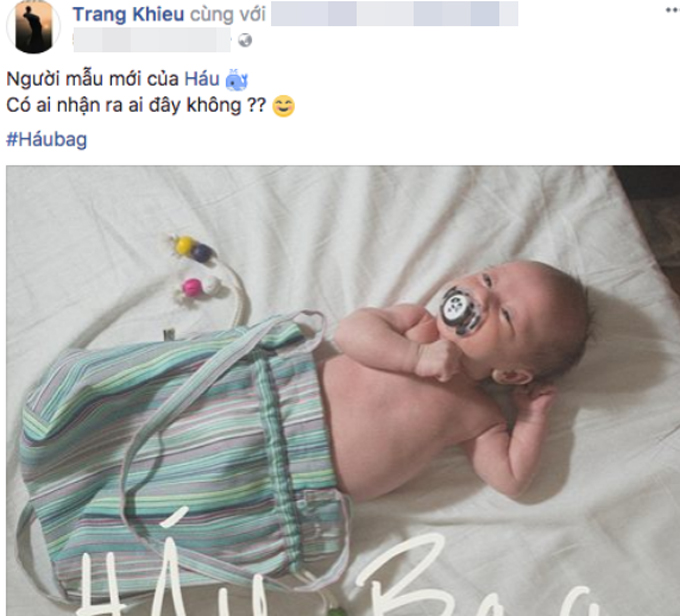Click the blurred tagged names after 'cùng với'
The width and height of the screenshot is (680, 616).
(x=394, y=13)
